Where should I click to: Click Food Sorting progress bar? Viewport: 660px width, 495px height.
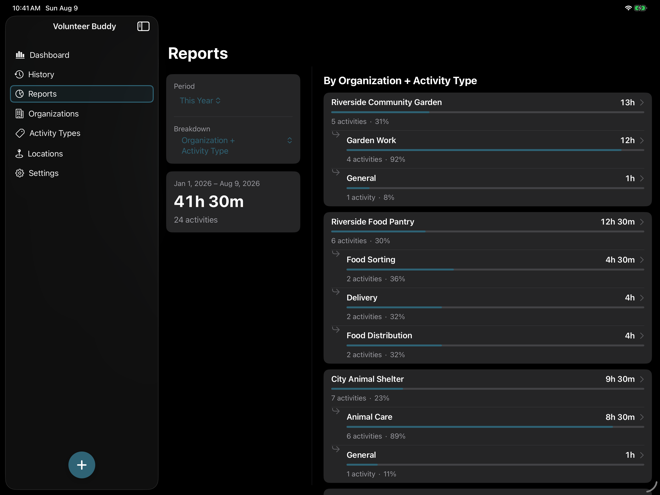[495, 269]
